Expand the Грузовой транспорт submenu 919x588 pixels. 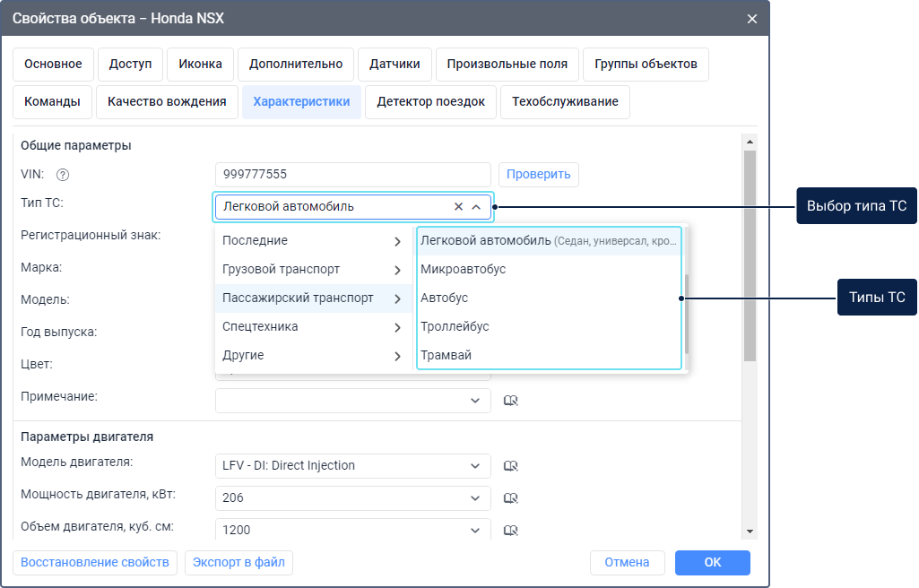point(313,270)
